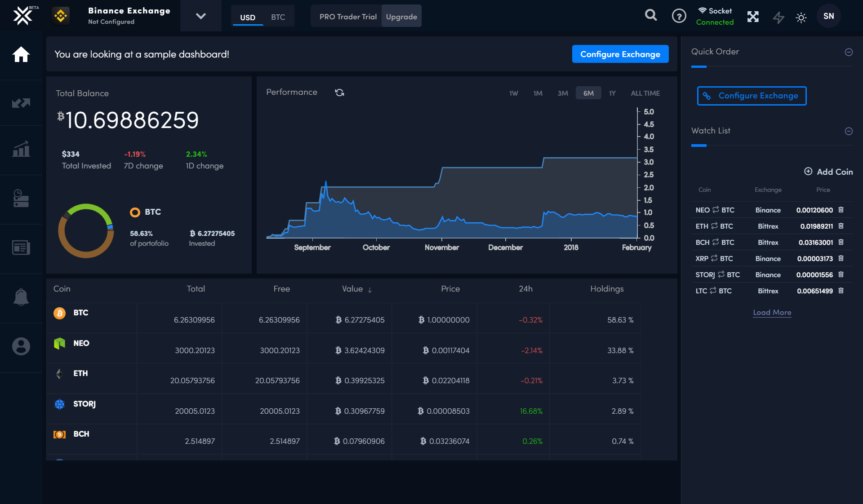The height and width of the screenshot is (504, 863).
Task: Click the Add Coin button
Action: (829, 173)
